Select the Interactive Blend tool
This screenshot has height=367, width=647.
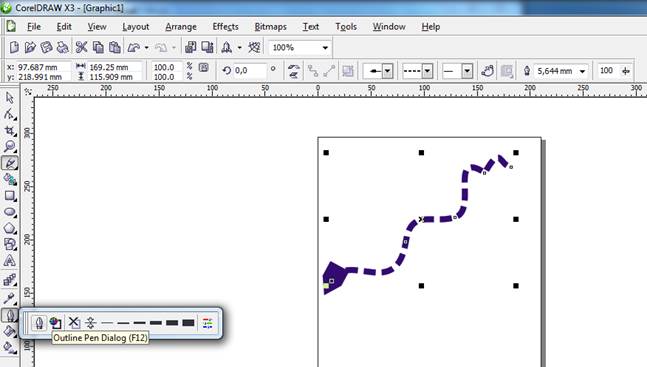[x=9, y=280]
